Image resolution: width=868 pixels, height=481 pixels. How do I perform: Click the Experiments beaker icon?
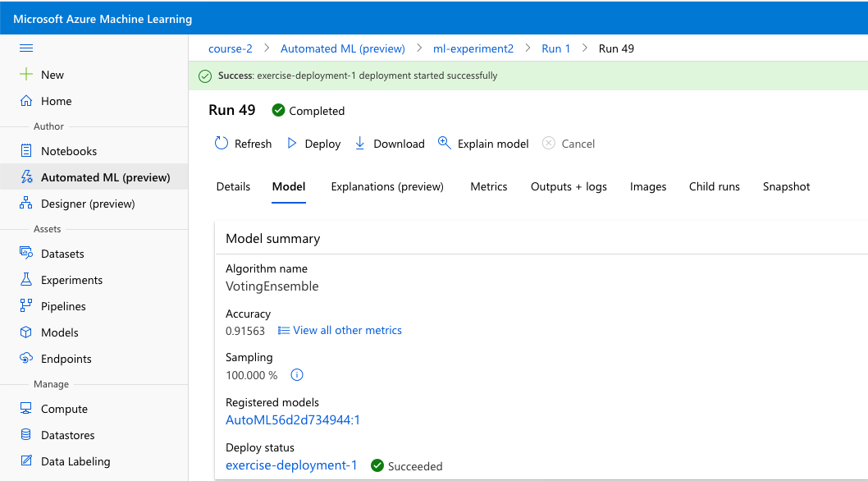pos(26,279)
